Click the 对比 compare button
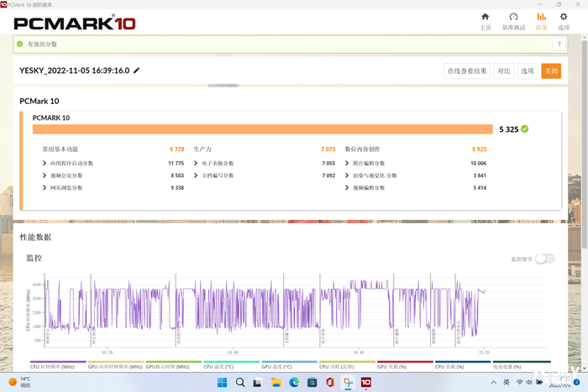The width and height of the screenshot is (588, 392). [504, 71]
